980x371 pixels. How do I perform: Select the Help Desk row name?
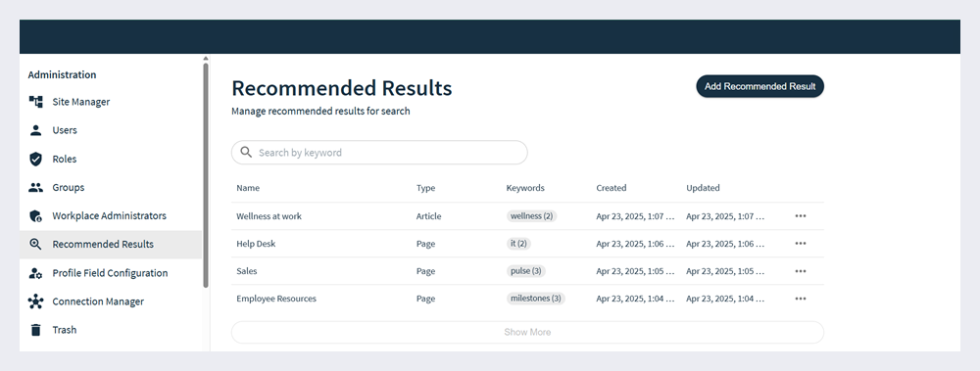coord(256,244)
